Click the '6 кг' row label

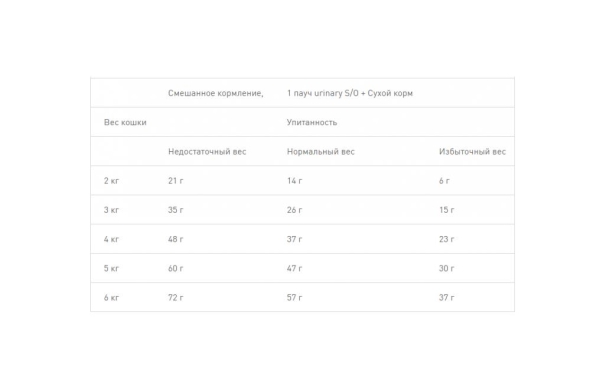click(x=111, y=297)
